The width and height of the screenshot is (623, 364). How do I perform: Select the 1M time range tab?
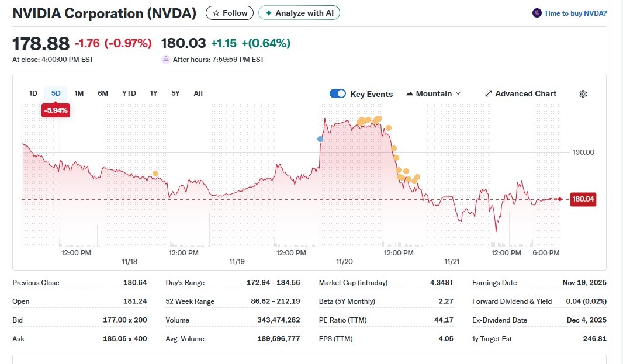pyautogui.click(x=79, y=93)
